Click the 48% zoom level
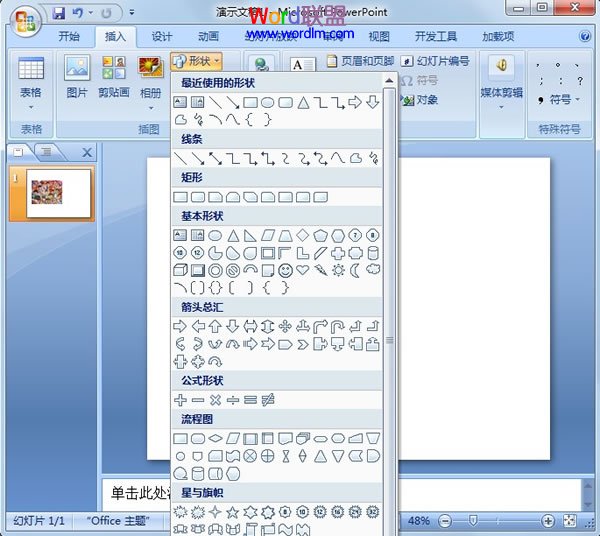The height and width of the screenshot is (536, 600). 419,521
